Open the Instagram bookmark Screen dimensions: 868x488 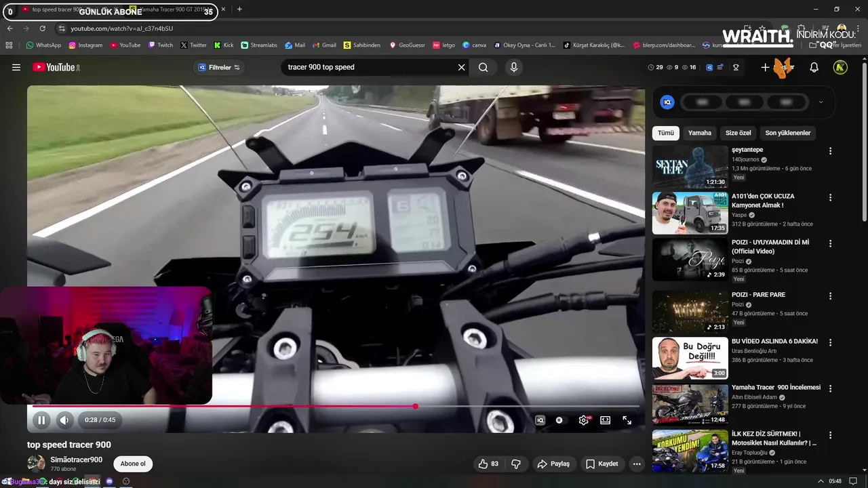[85, 45]
